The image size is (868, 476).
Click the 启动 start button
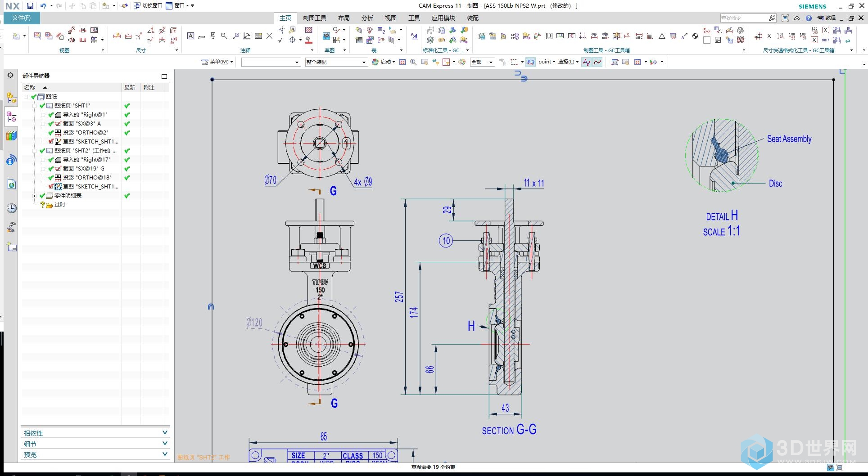[384, 62]
